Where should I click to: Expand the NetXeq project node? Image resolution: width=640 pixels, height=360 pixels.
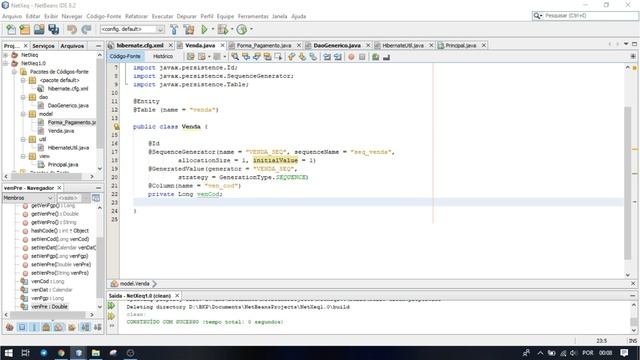point(6,55)
